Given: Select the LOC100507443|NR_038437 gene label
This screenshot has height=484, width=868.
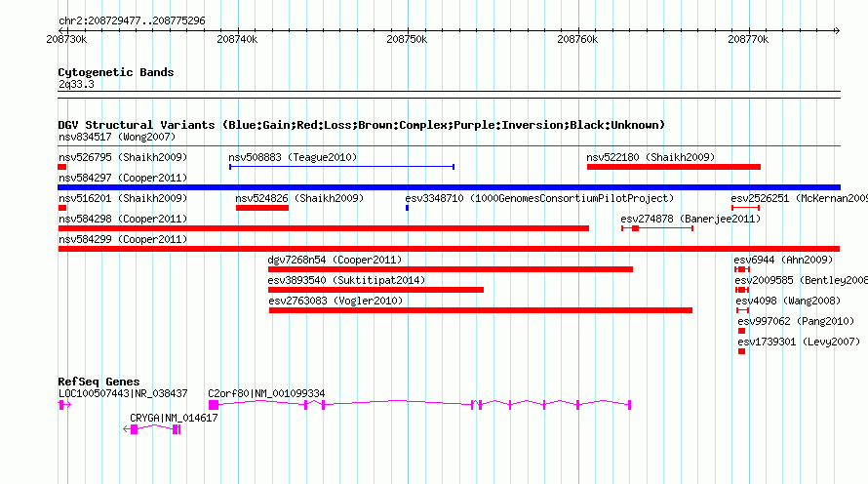Looking at the screenshot, I should [x=123, y=393].
